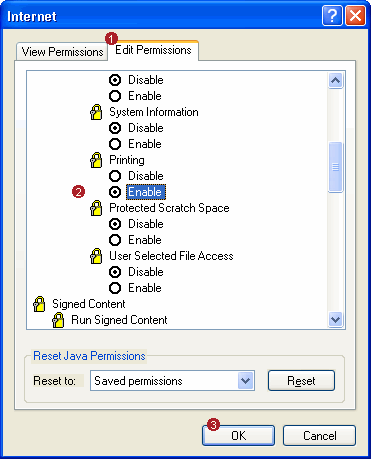371x459 pixels.
Task: Click the User Selected File Access lock icon
Action: click(96, 256)
